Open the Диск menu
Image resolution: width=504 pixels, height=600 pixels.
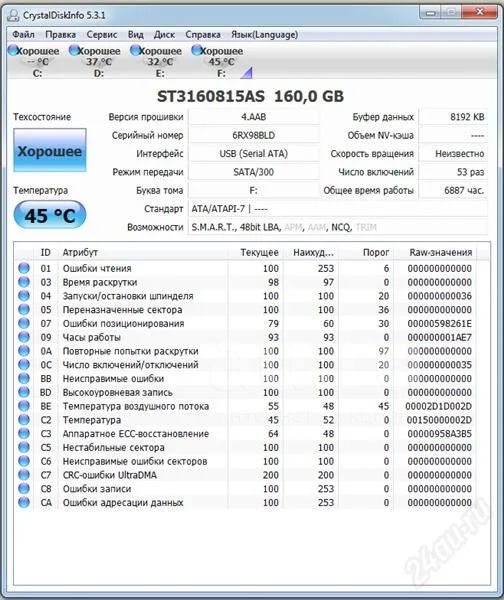click(164, 34)
